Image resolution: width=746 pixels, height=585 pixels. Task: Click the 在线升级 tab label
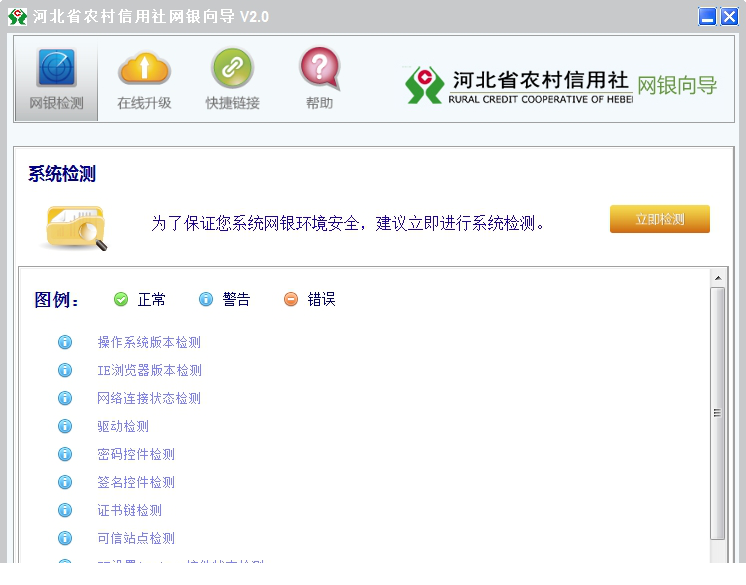[144, 103]
